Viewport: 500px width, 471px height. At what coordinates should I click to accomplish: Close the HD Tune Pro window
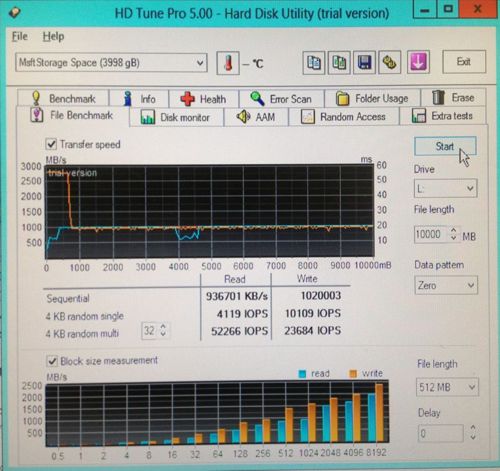point(478,9)
